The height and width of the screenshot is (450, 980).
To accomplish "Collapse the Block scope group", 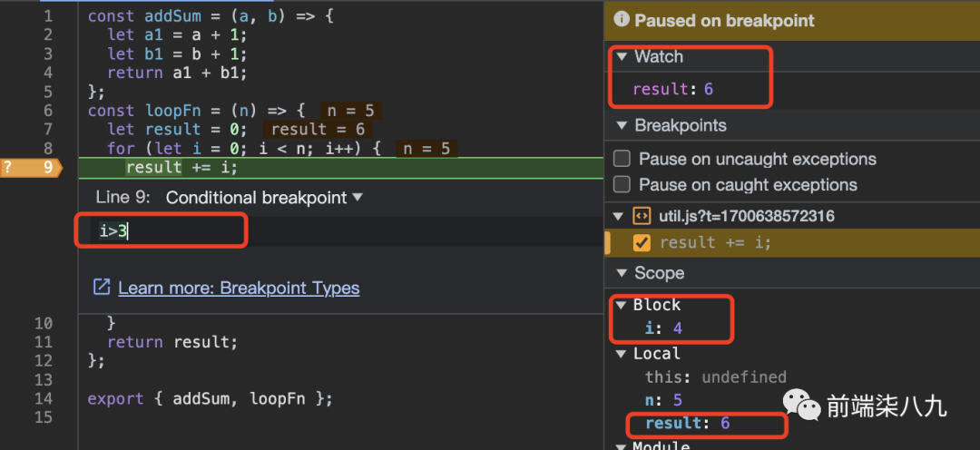I will [622, 305].
